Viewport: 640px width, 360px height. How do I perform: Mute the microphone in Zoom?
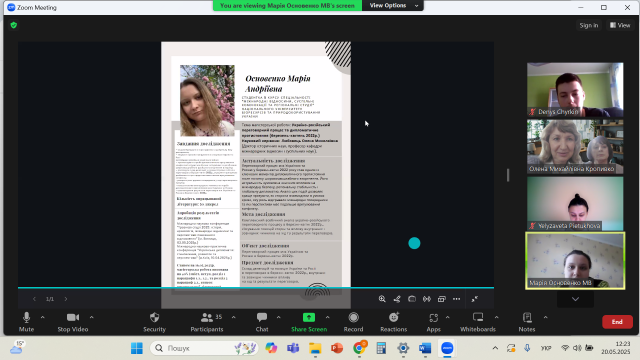tap(27, 322)
